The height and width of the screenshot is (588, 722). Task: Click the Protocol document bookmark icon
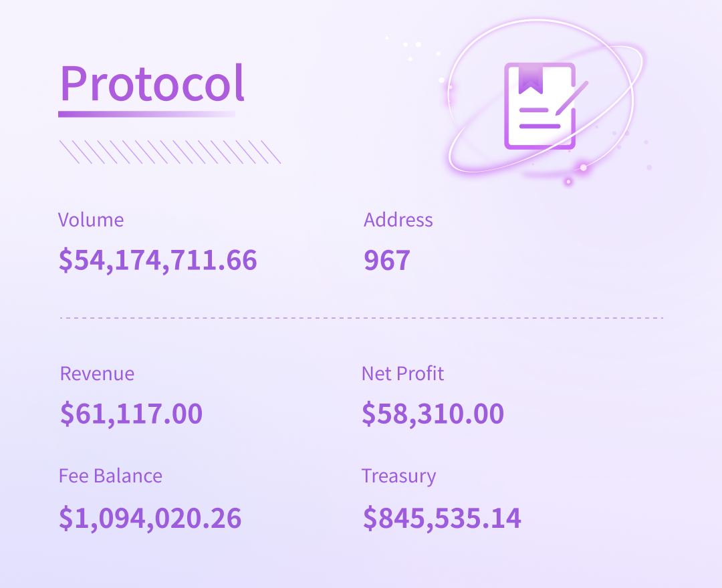click(x=540, y=106)
